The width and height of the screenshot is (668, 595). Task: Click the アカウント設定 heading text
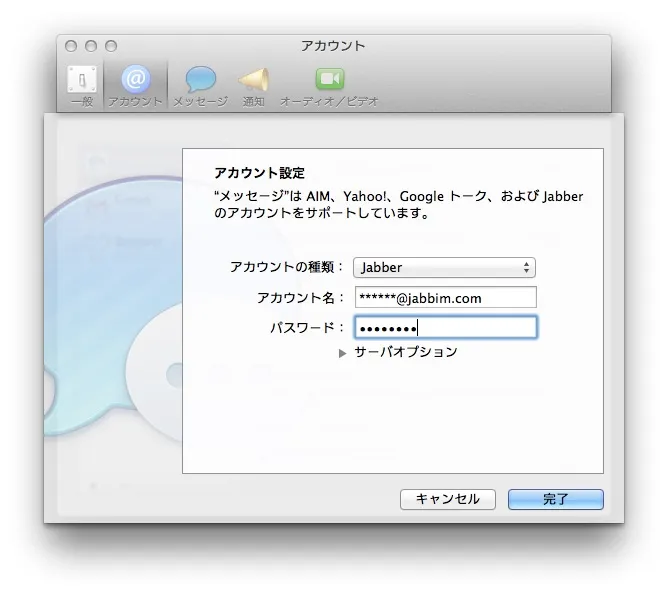[260, 173]
